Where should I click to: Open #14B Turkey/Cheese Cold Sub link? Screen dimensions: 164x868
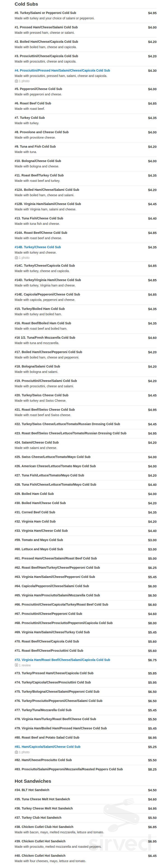37,247
